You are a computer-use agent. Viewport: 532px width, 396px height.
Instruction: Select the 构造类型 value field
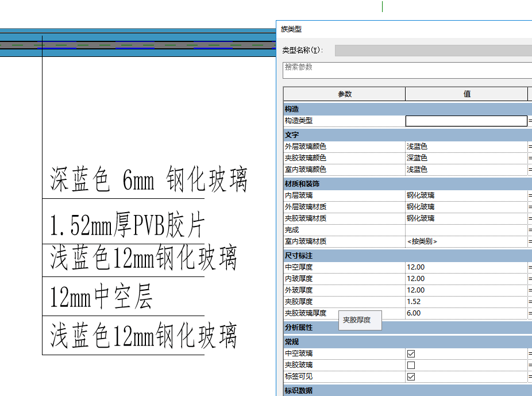point(466,121)
